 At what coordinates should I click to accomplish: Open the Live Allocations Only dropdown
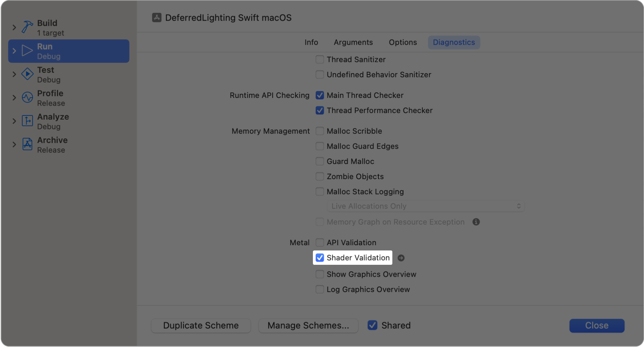425,206
